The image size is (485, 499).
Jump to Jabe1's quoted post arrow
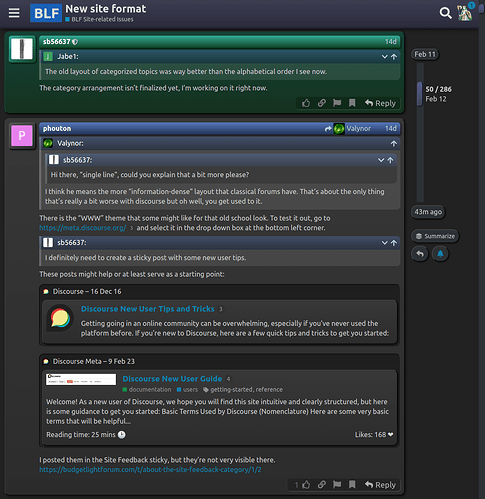[394, 57]
